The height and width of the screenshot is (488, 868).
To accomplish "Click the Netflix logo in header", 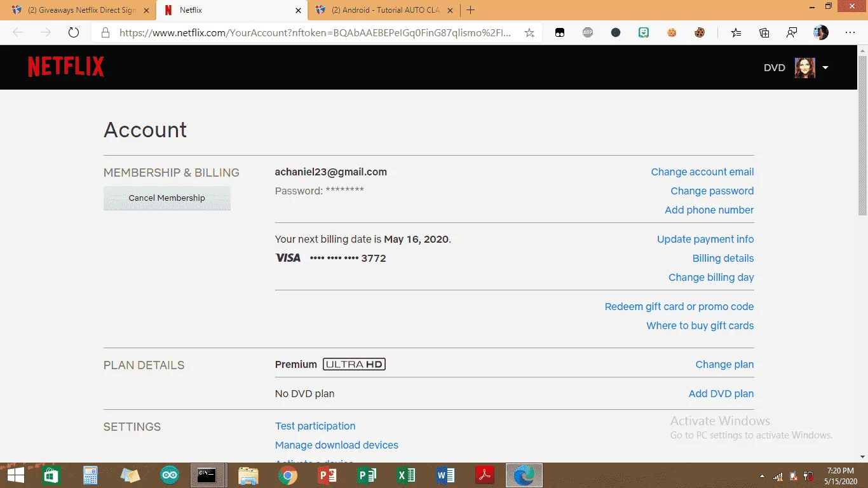I will click(66, 67).
